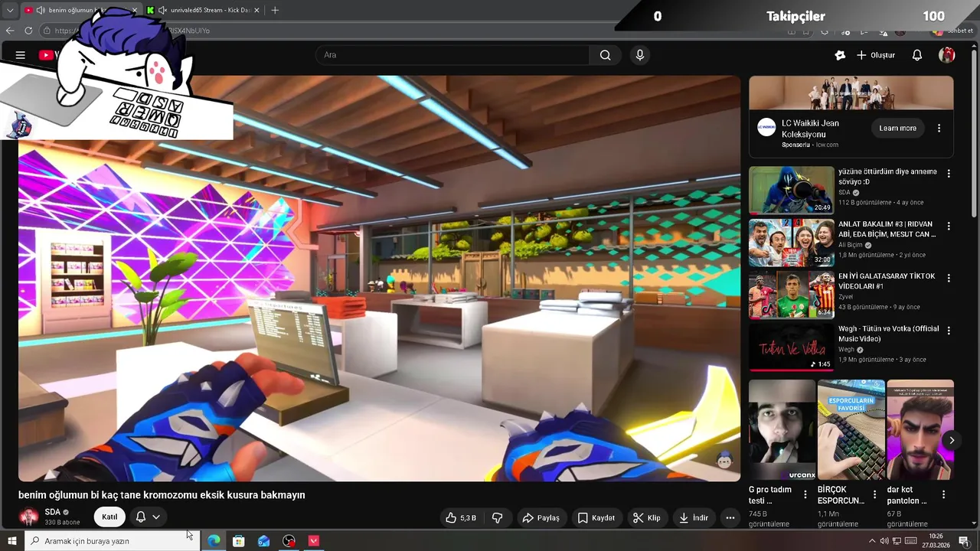
Task: Open options for the 'G pro tadım testi' short
Action: pyautogui.click(x=805, y=495)
